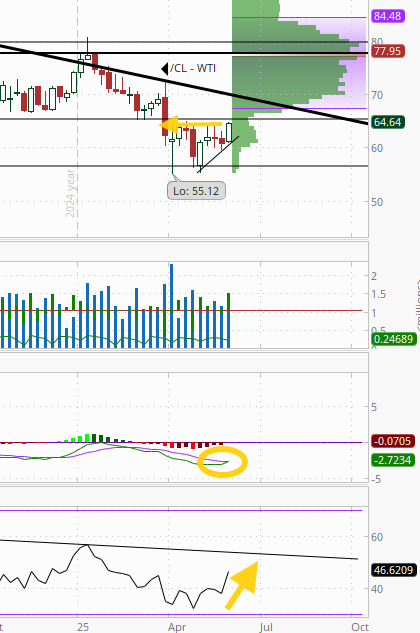This screenshot has width=420, height=633.
Task: Click the 50 price axis label
Action: click(377, 202)
